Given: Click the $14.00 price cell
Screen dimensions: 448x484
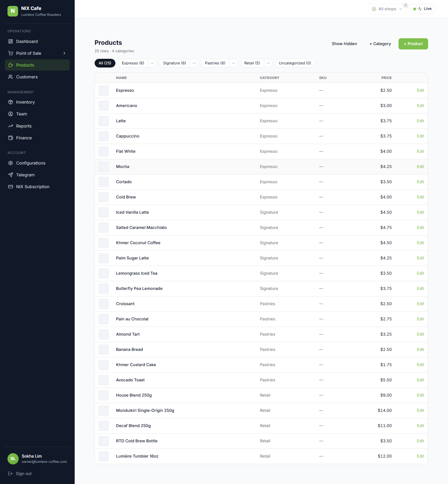Looking at the screenshot, I should pos(385,411).
